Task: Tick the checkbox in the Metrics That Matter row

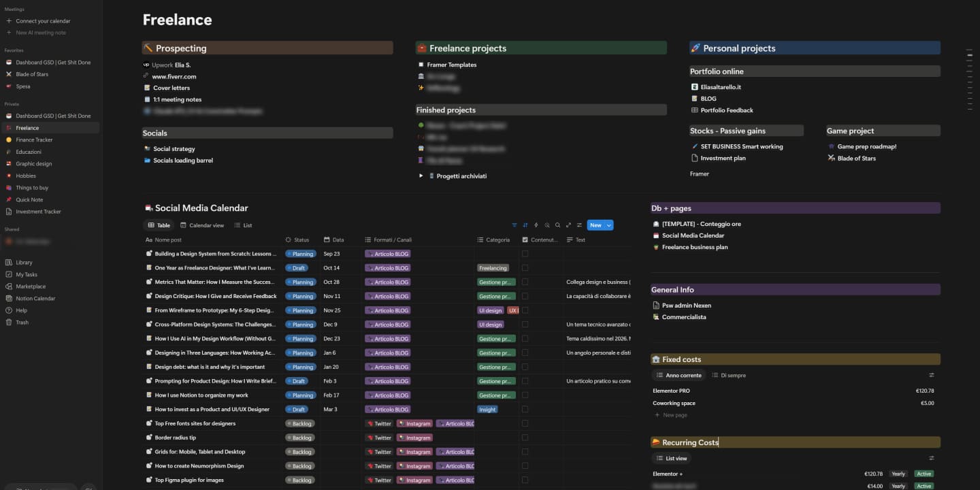Action: 525,282
